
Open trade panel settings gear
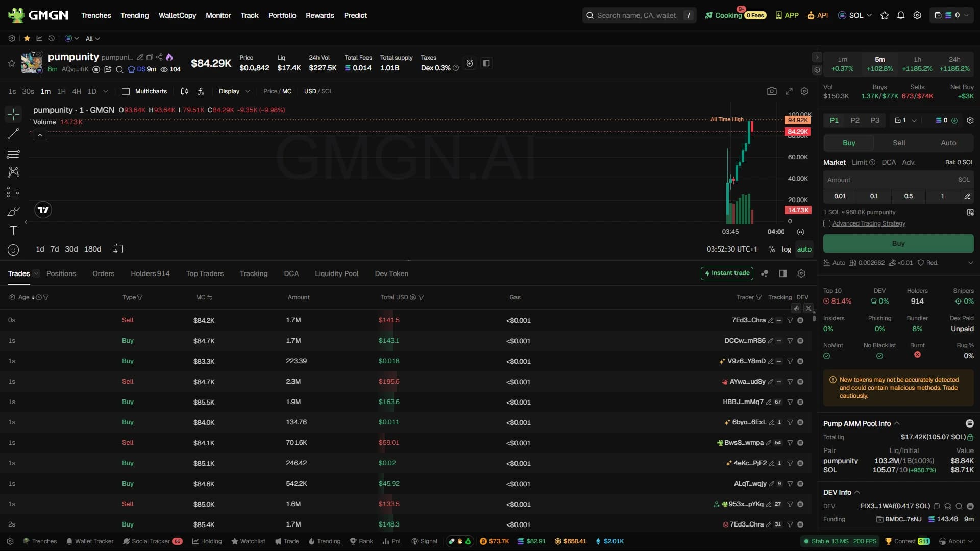pos(970,120)
